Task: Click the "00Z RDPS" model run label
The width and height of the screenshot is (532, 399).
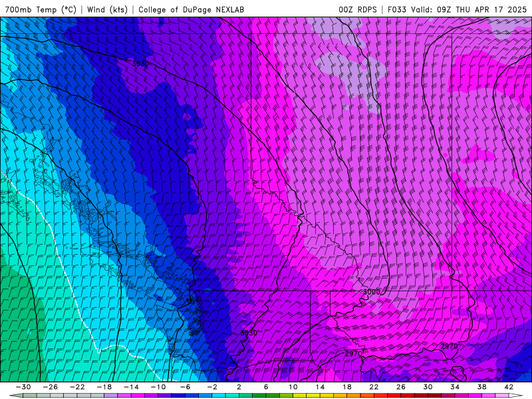Action: [358, 9]
